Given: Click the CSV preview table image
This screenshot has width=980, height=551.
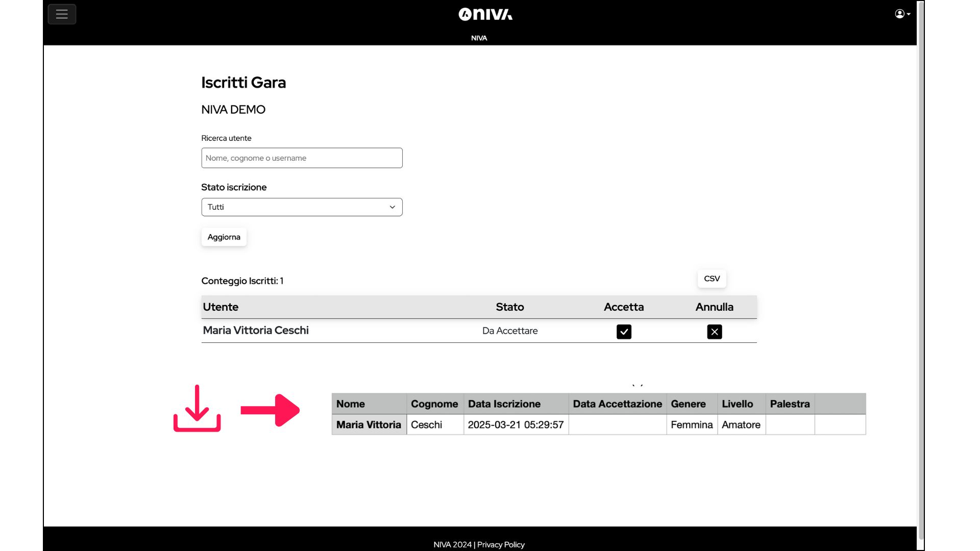Looking at the screenshot, I should pos(598,414).
